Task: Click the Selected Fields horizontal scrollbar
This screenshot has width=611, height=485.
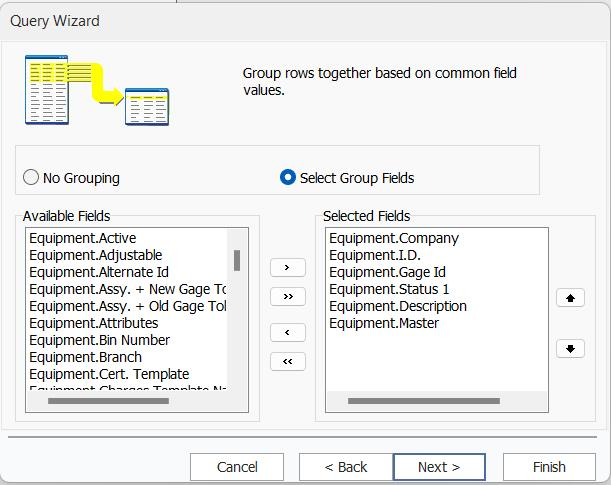Action: click(x=423, y=402)
